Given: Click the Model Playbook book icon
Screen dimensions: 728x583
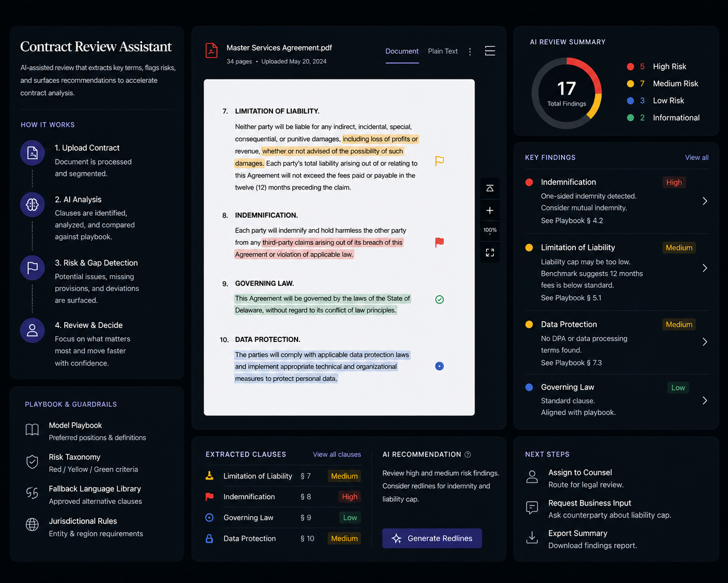Looking at the screenshot, I should pos(32,430).
